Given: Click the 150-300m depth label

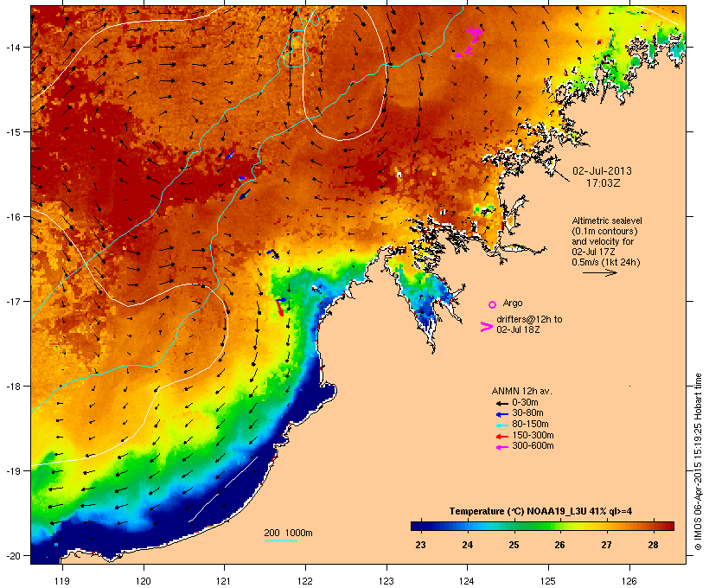Looking at the screenshot, I should (533, 435).
